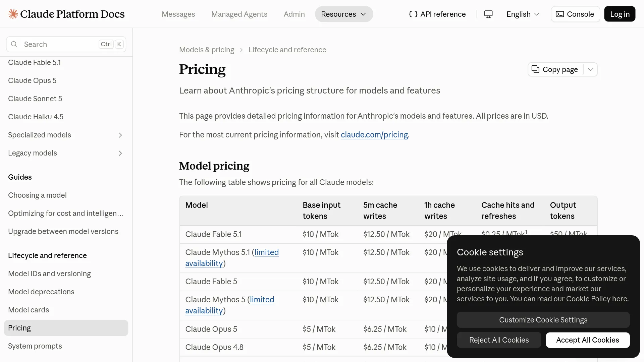
Task: Click the Search input field
Action: pyautogui.click(x=66, y=44)
